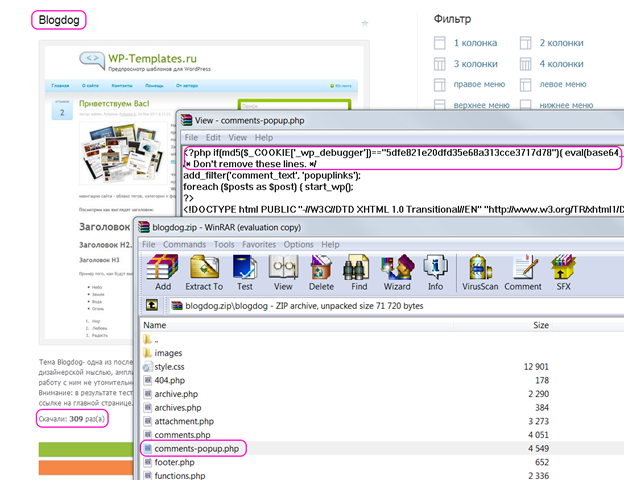Open View menu in the viewer window
624x480 pixels.
238,137
